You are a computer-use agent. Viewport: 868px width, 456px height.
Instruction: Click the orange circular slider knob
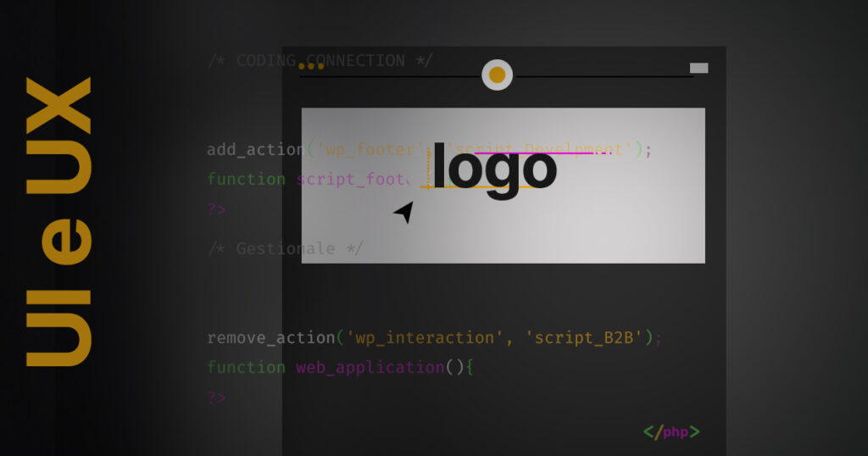click(498, 75)
